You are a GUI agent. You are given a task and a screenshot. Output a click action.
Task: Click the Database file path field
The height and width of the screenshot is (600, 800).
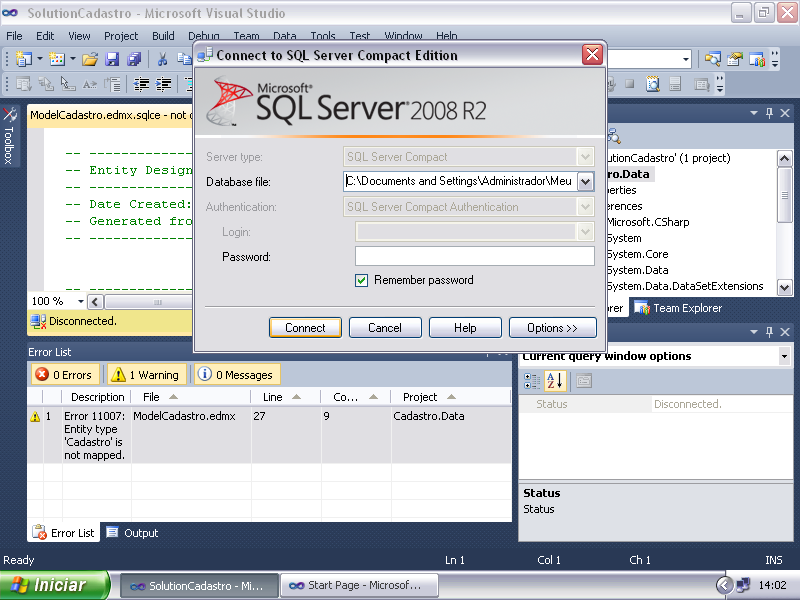(460, 182)
